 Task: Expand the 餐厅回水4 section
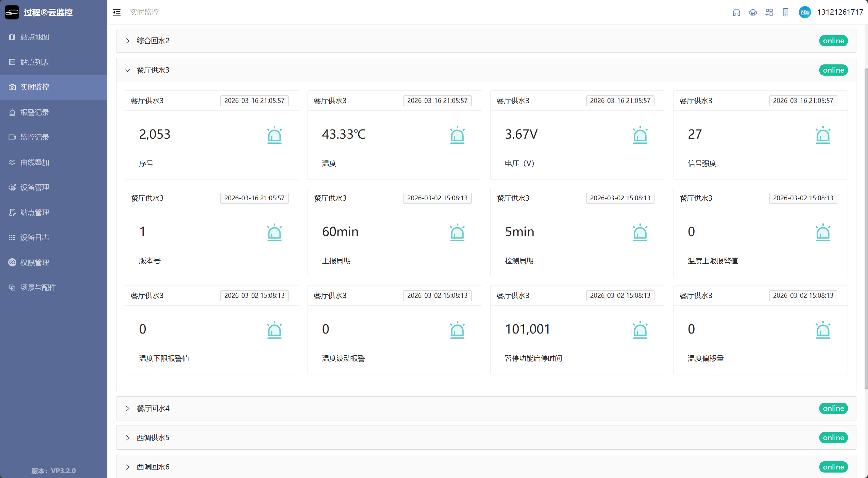tap(128, 408)
